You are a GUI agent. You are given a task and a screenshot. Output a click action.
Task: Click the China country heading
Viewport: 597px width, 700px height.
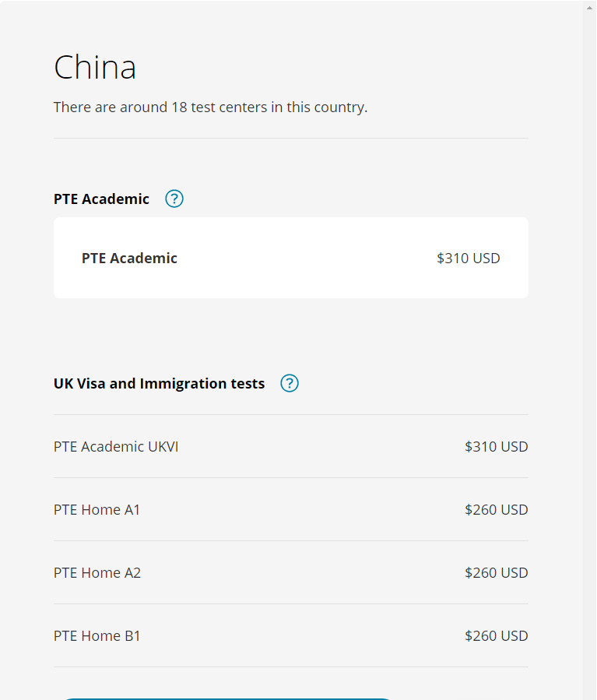point(95,67)
